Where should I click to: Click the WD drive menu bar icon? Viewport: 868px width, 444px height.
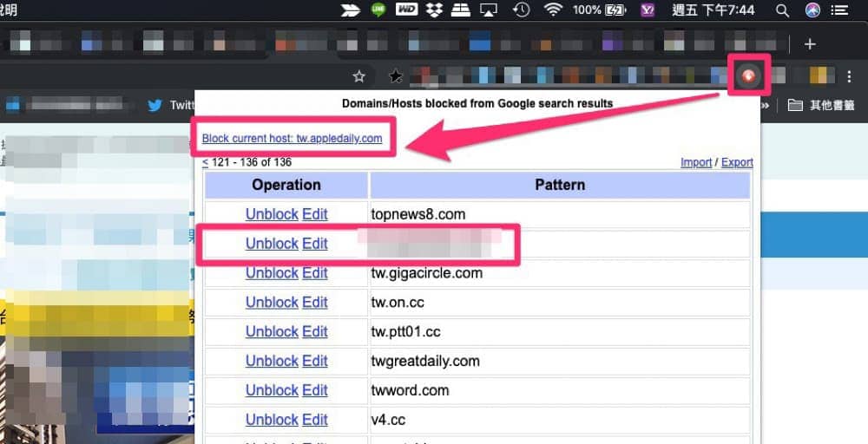406,10
